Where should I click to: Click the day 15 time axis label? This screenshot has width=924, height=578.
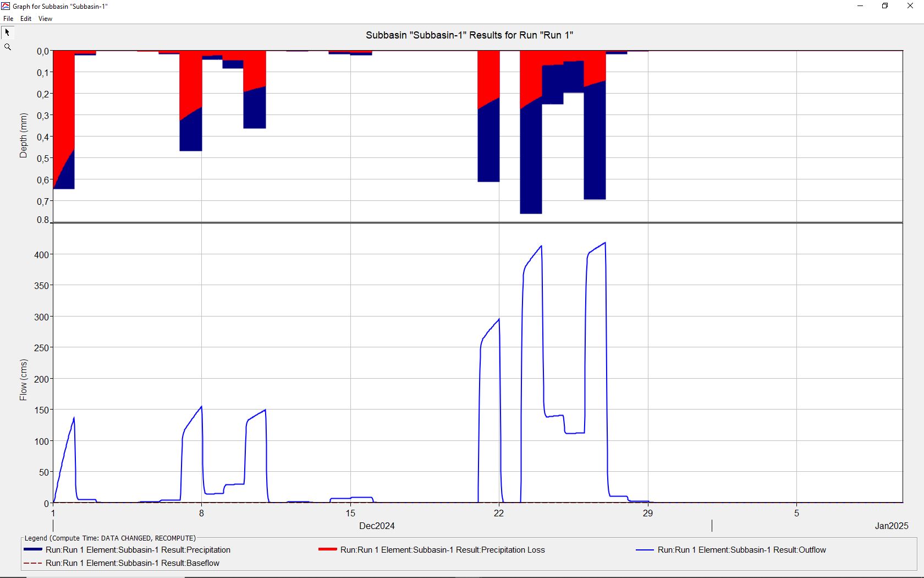click(350, 513)
